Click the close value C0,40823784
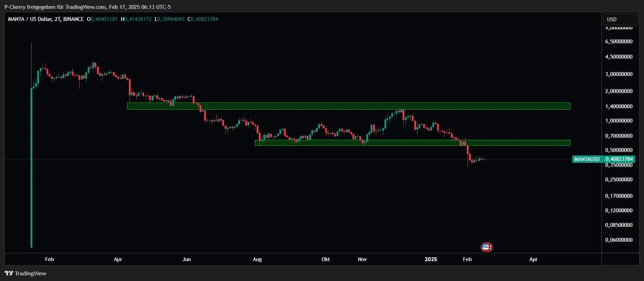The height and width of the screenshot is (281, 644). click(x=203, y=19)
